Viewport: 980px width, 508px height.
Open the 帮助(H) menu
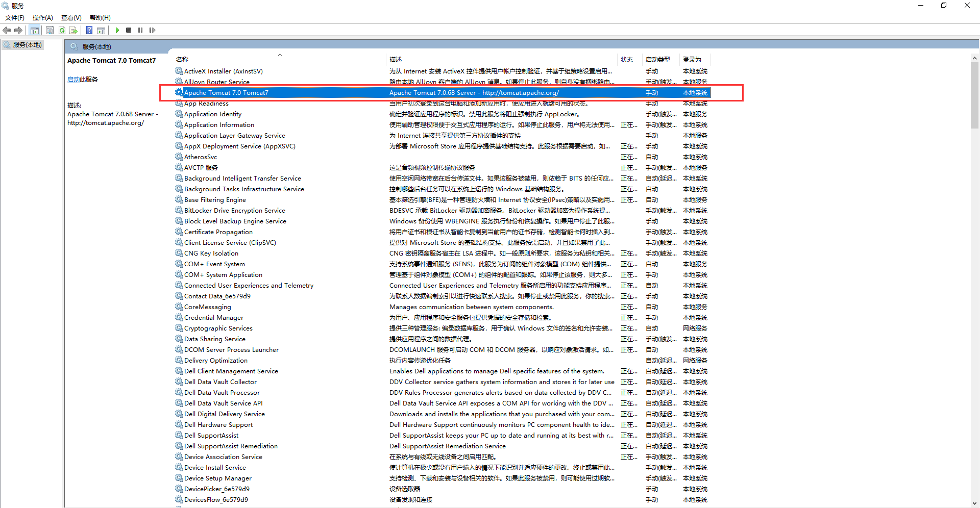click(x=100, y=18)
